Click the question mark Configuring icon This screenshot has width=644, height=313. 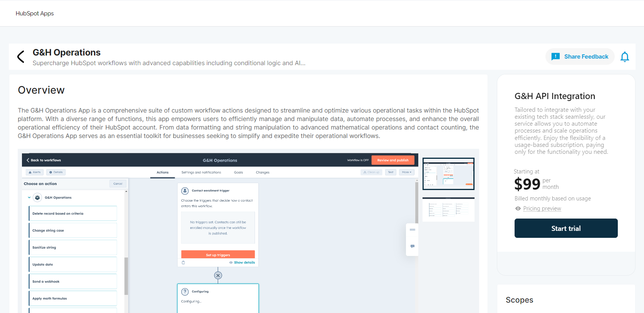coord(185,292)
